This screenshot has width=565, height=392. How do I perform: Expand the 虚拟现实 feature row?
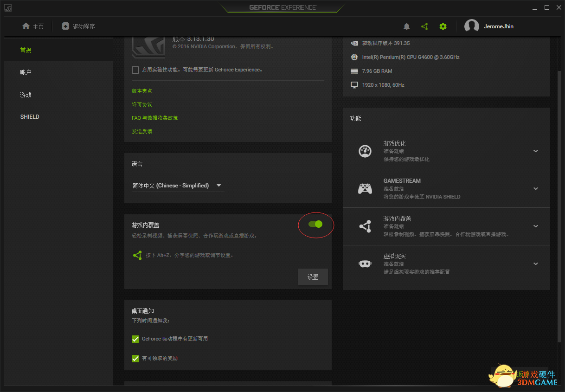pos(536,264)
